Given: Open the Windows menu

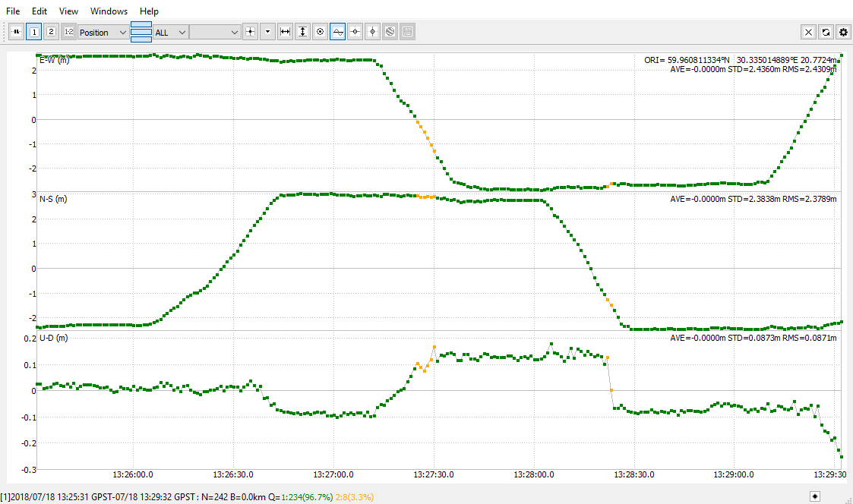Looking at the screenshot, I should coord(109,11).
